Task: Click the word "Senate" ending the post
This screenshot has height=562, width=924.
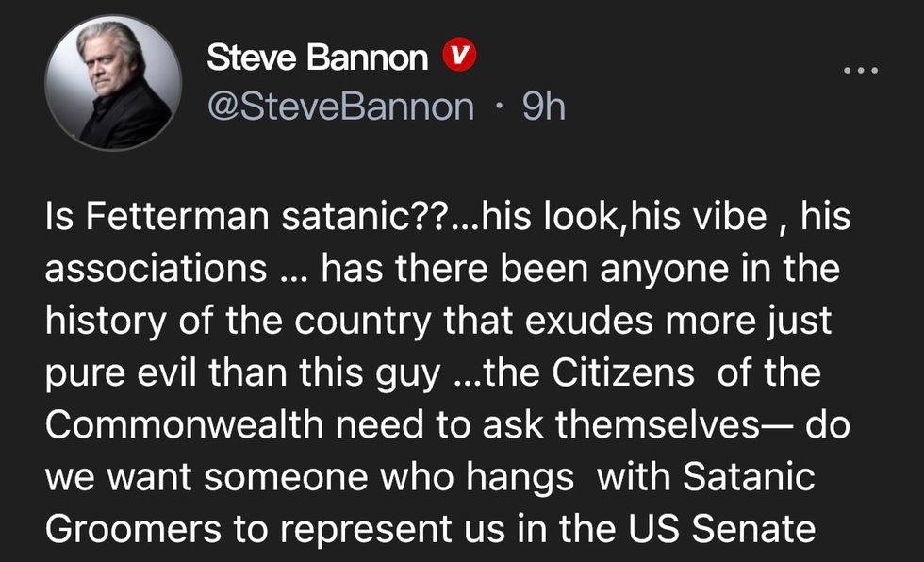Action: [753, 529]
